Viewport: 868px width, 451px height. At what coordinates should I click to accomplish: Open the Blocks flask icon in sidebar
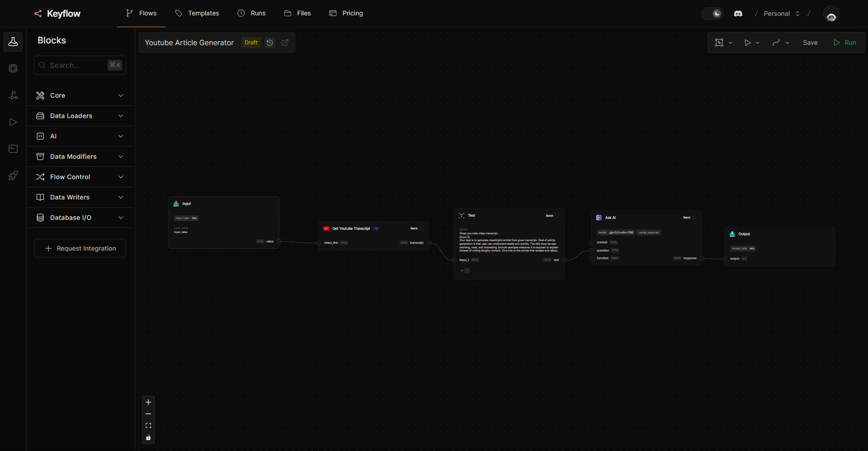pos(13,42)
